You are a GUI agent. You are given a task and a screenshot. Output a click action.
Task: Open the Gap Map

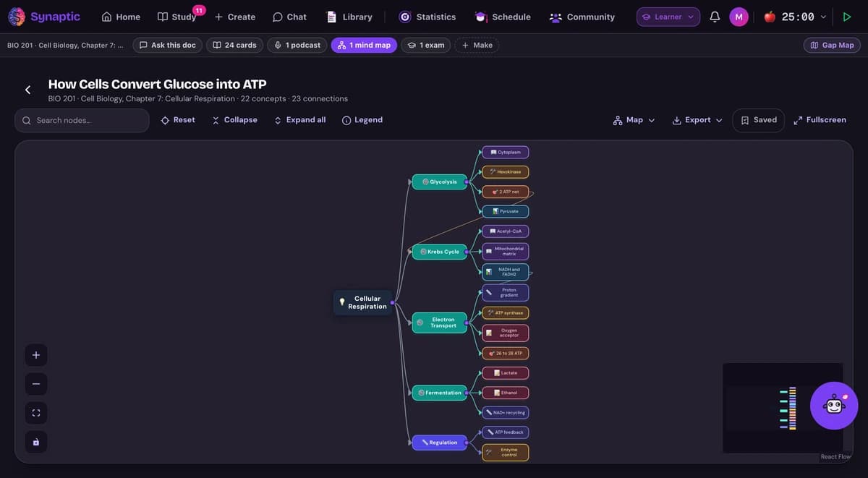tap(832, 45)
